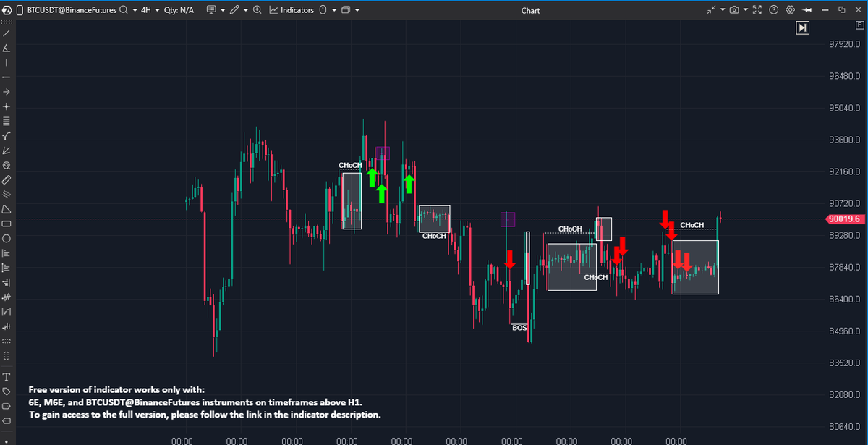This screenshot has width=868, height=445.
Task: Expand the window layout dropdown arrow
Action: click(x=357, y=10)
